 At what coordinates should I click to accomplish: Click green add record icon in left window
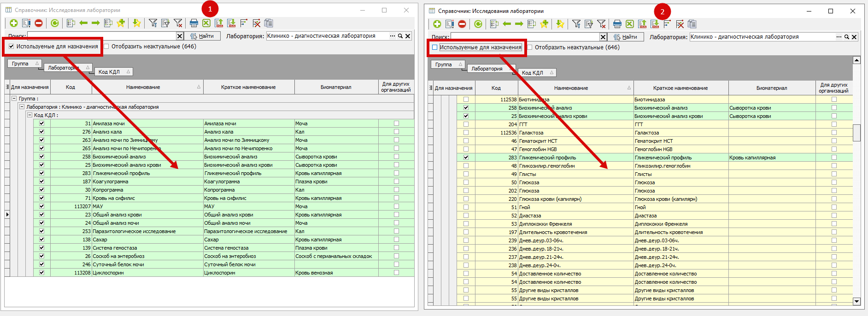(14, 23)
